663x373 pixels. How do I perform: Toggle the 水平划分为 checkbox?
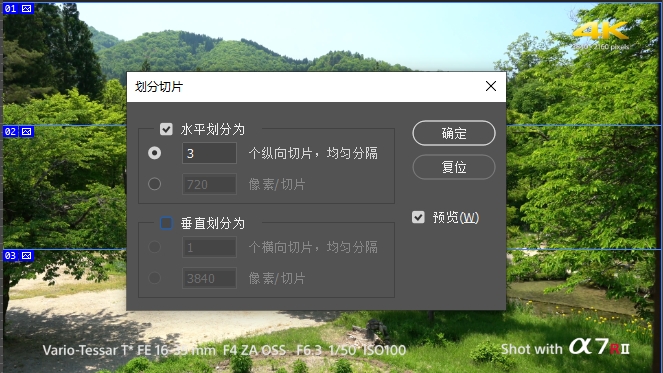[x=166, y=129]
